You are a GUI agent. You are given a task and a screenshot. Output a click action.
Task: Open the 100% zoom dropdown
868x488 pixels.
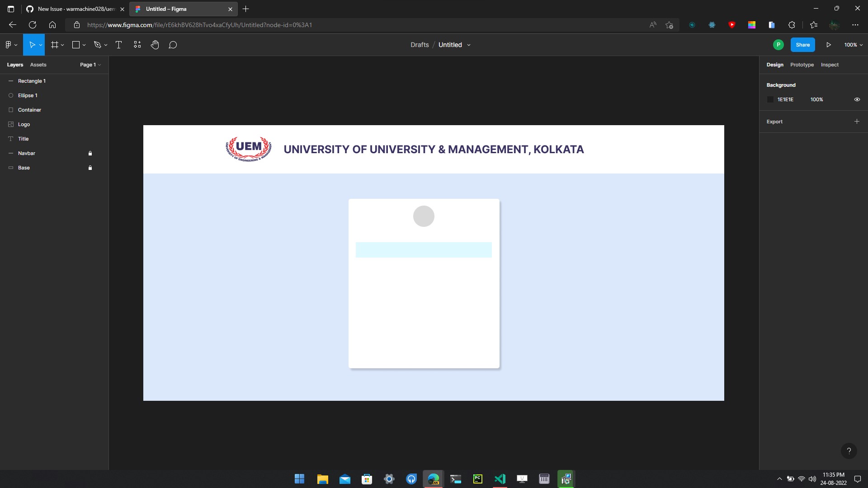click(853, 45)
